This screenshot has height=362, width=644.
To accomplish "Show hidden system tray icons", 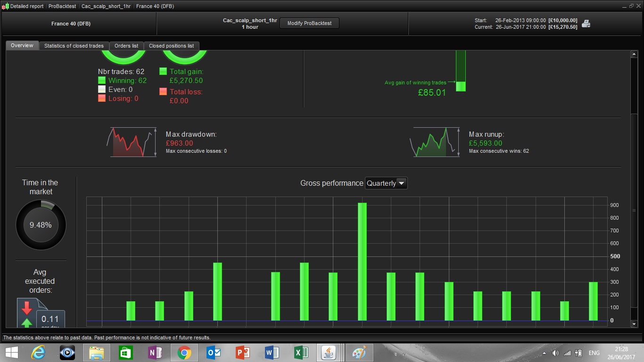I will pyautogui.click(x=545, y=353).
